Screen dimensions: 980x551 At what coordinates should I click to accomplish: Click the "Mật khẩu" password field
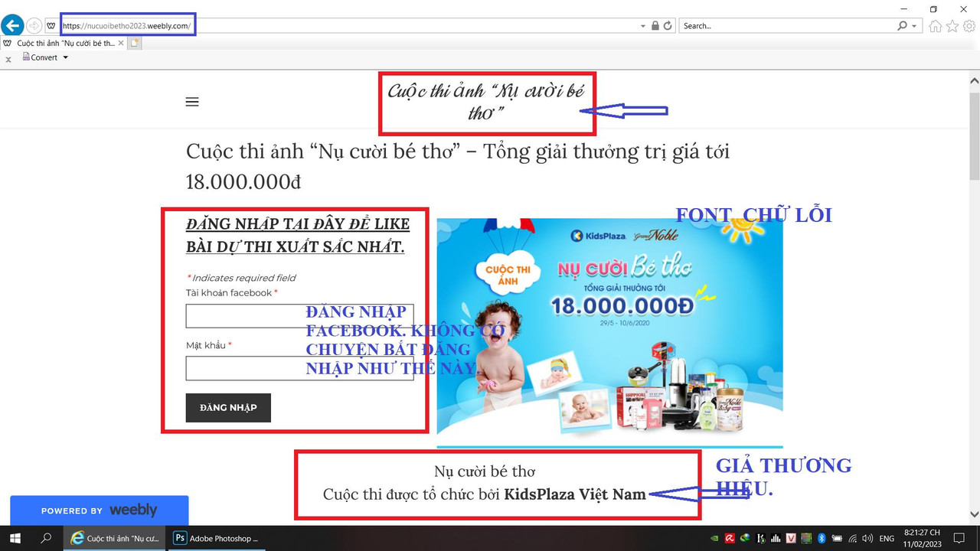(x=299, y=368)
